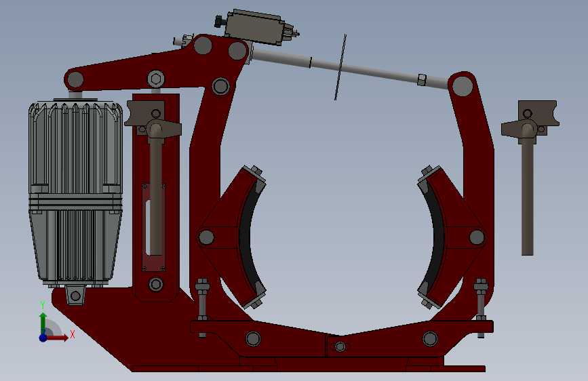Select the left adjusting stud bolt near base
Screen dimensions: 588x381
point(202,308)
